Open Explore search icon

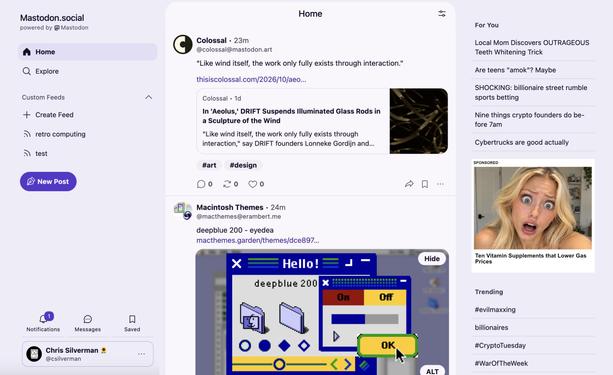point(27,71)
